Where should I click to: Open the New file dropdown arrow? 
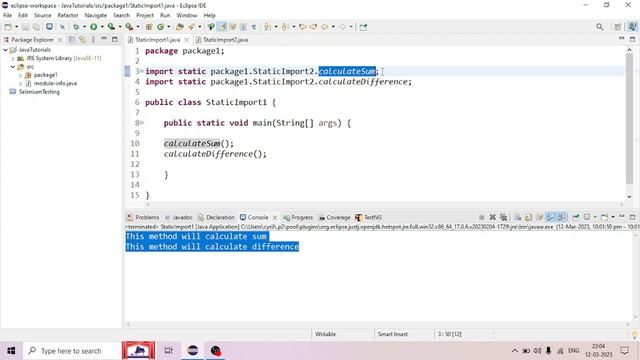coord(16,27)
